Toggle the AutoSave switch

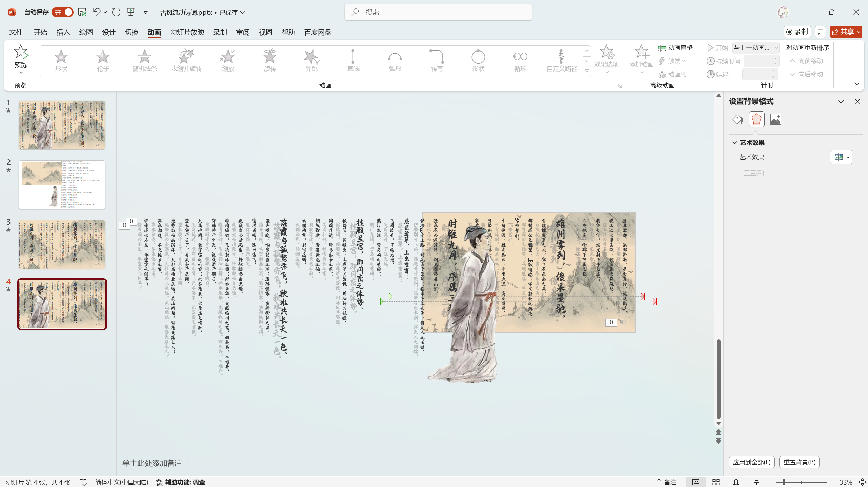[x=62, y=12]
